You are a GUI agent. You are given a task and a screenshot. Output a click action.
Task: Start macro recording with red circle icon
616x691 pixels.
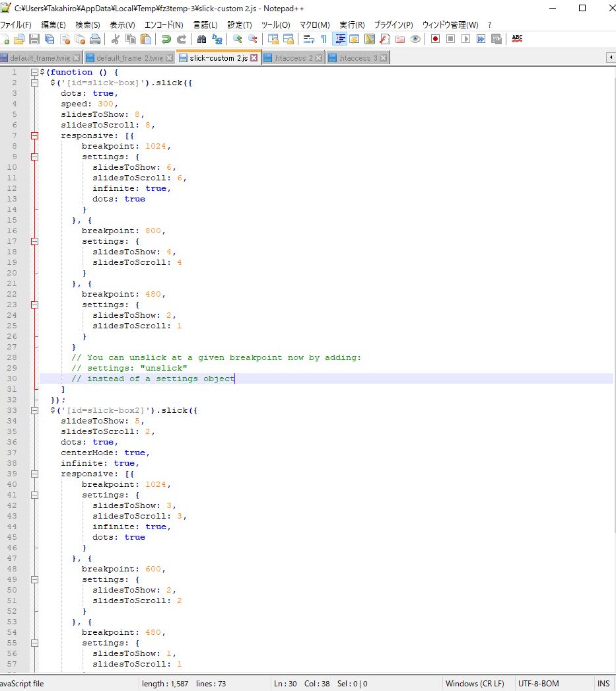(x=435, y=40)
